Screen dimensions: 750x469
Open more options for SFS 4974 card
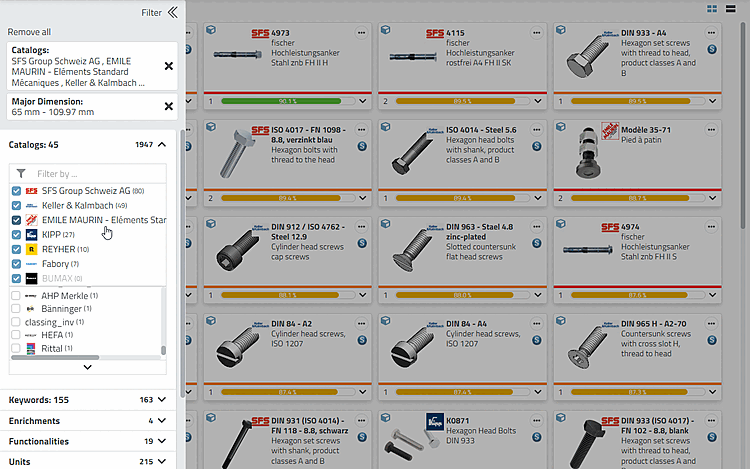(x=711, y=227)
